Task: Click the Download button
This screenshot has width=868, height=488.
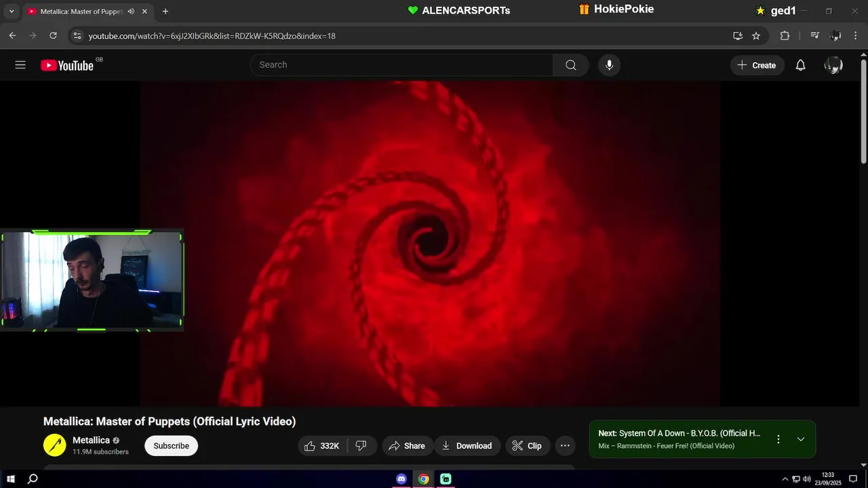Action: (x=467, y=446)
